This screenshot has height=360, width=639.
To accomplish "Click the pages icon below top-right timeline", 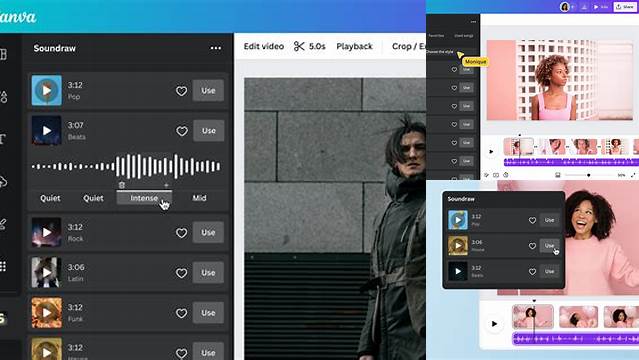I will pyautogui.click(x=496, y=175).
